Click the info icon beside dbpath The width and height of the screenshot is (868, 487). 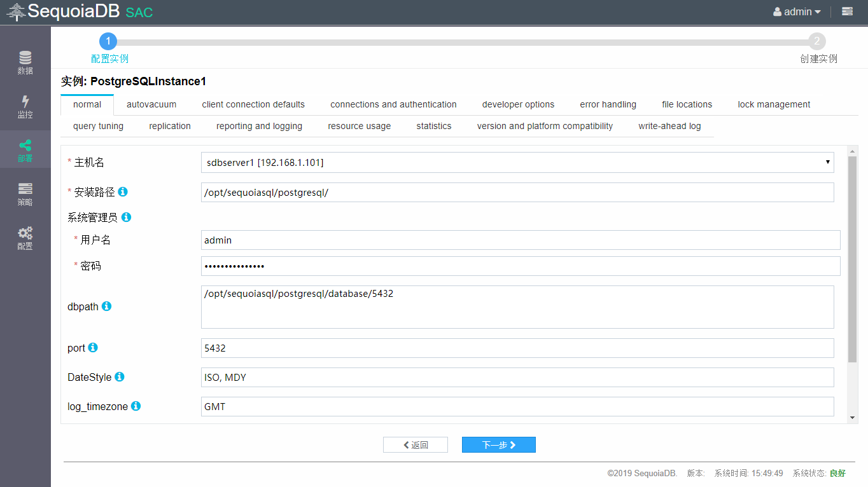pyautogui.click(x=106, y=306)
